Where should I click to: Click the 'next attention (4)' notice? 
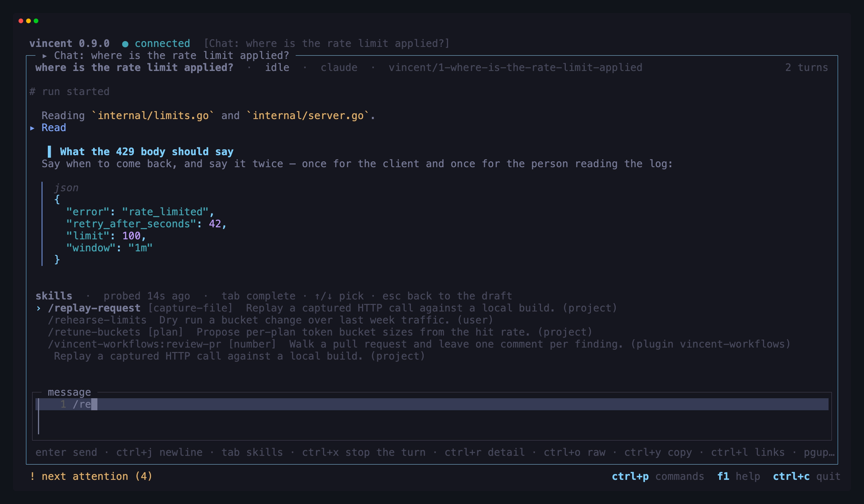(x=91, y=476)
